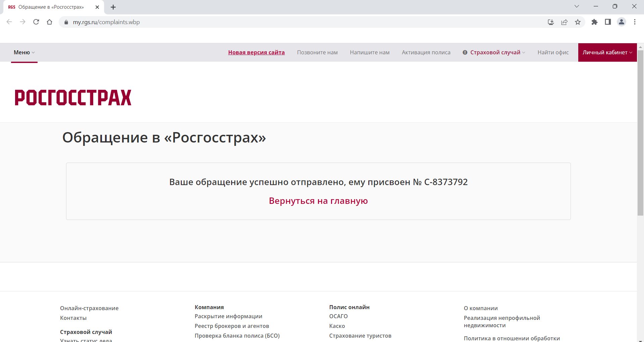Click the confirmation text with № С-8373792
644x342 pixels.
318,182
